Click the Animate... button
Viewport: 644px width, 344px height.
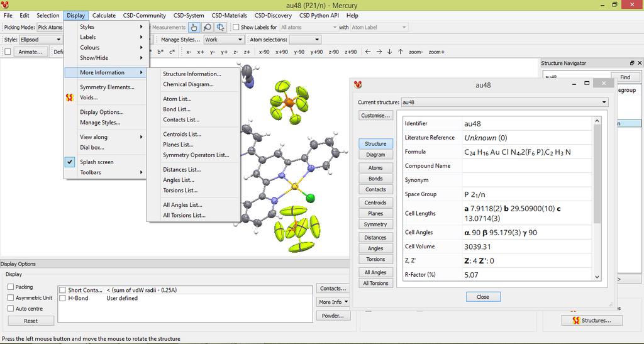coord(30,52)
